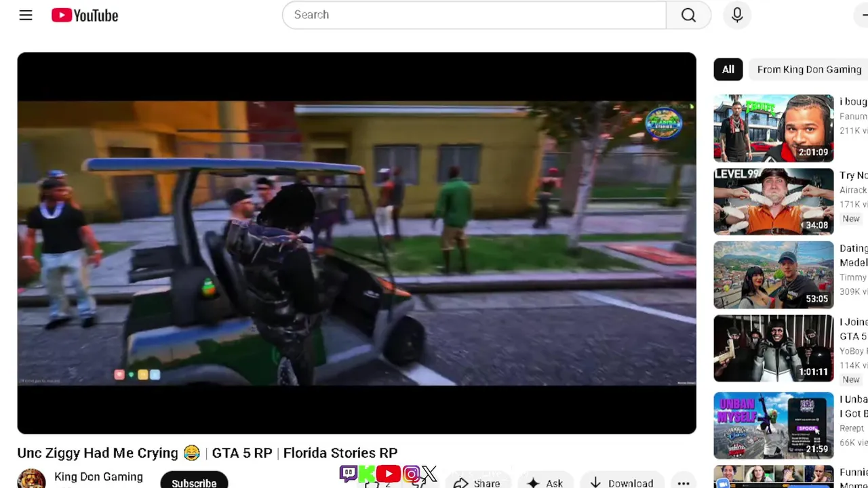868x488 pixels.
Task: Open the LEVEL 99 34:08 thumbnail
Action: click(x=773, y=201)
